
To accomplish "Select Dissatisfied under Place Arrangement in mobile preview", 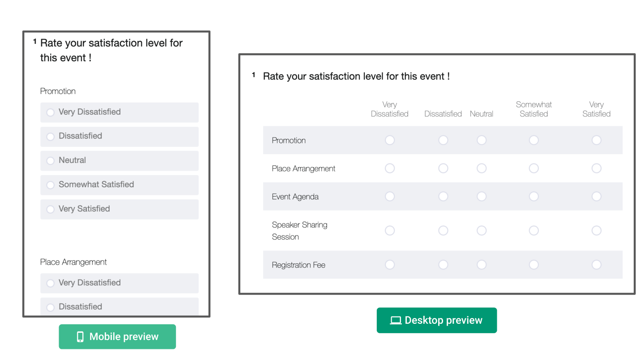I will pyautogui.click(x=50, y=307).
